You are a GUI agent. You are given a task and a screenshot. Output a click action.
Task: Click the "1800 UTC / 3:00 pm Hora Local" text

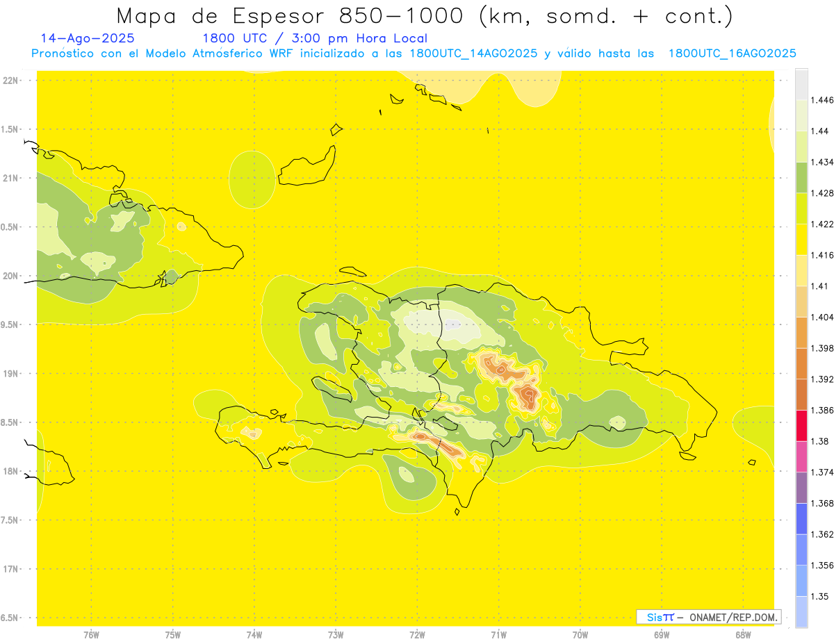(315, 39)
